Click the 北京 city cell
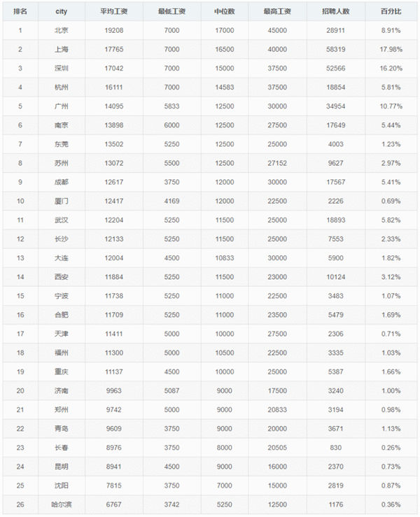The image size is (420, 517). 62,30
